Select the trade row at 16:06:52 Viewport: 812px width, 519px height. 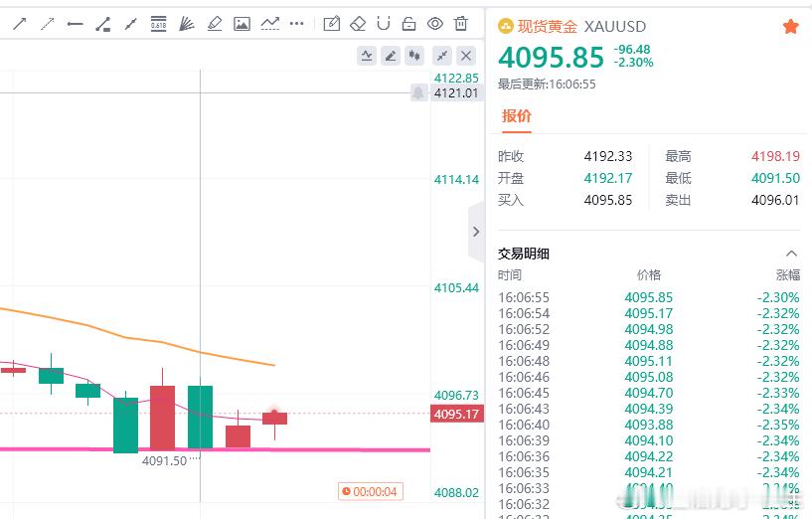[x=649, y=329]
